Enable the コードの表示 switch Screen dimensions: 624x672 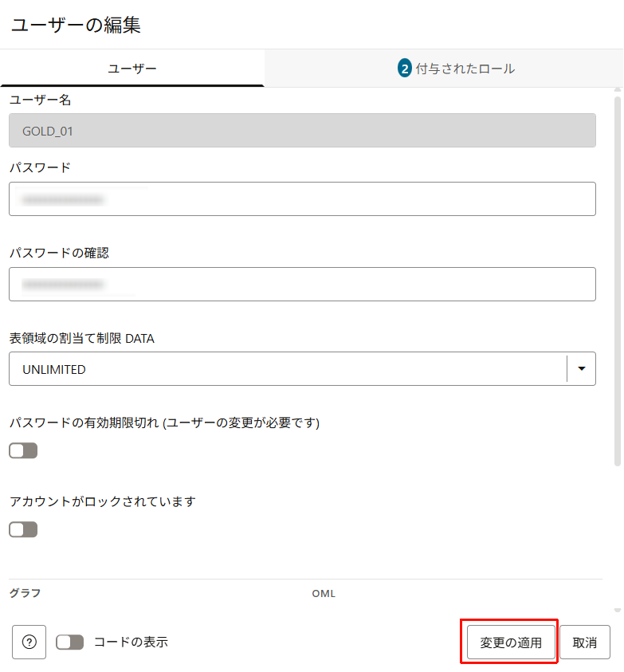point(70,642)
